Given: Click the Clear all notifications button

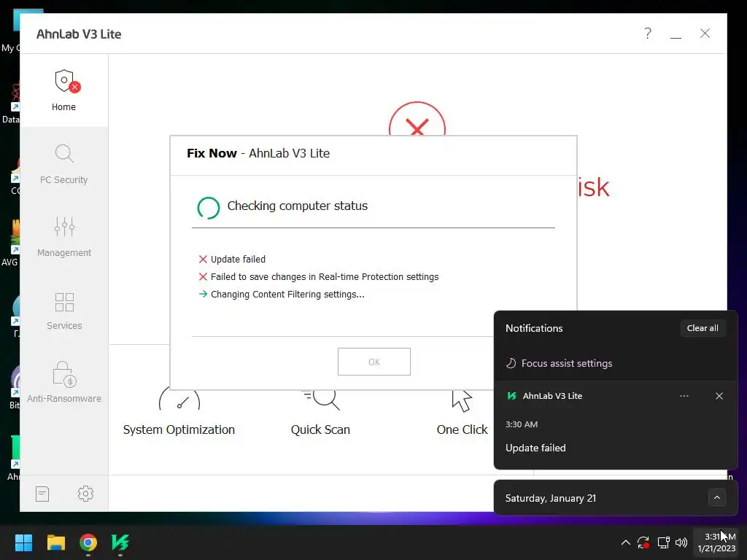Looking at the screenshot, I should point(703,328).
